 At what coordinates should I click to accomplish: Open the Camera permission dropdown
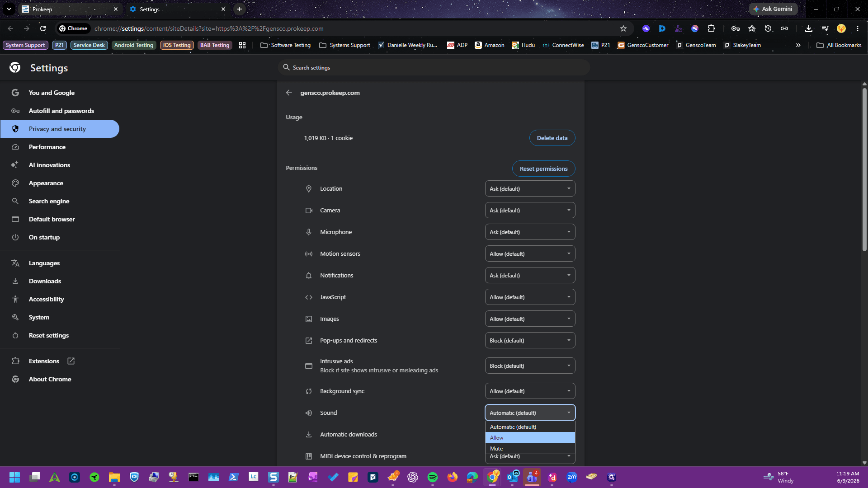(x=530, y=210)
